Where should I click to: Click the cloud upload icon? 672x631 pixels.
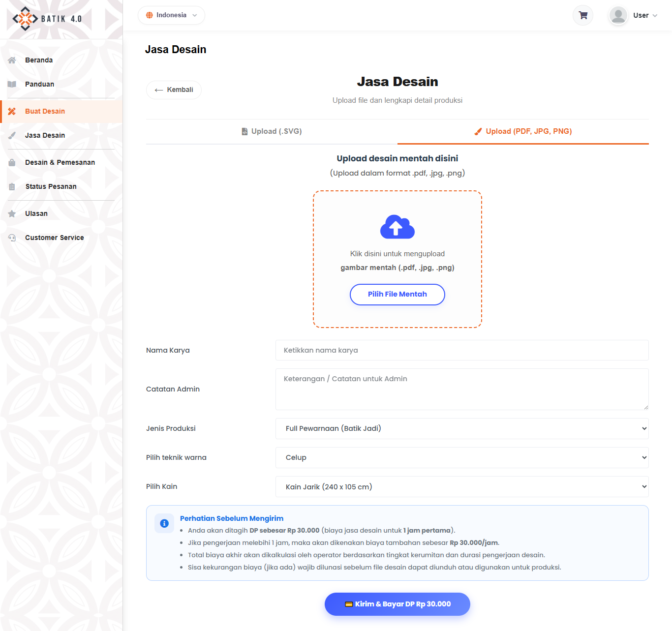pos(397,227)
